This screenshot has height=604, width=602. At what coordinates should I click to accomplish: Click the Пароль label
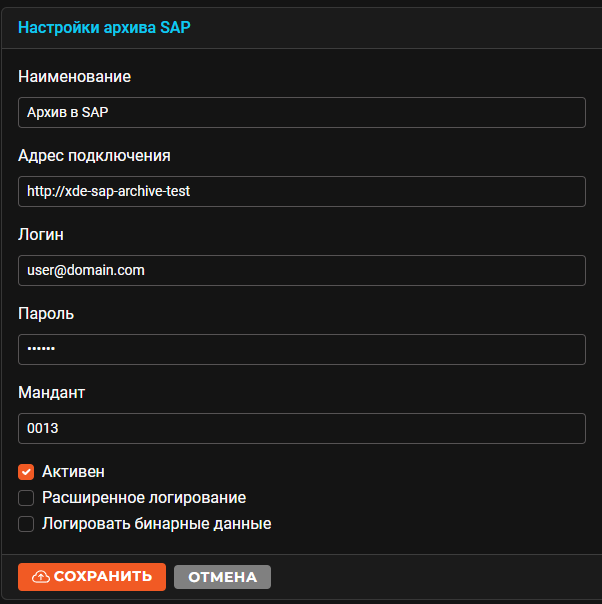coord(46,314)
